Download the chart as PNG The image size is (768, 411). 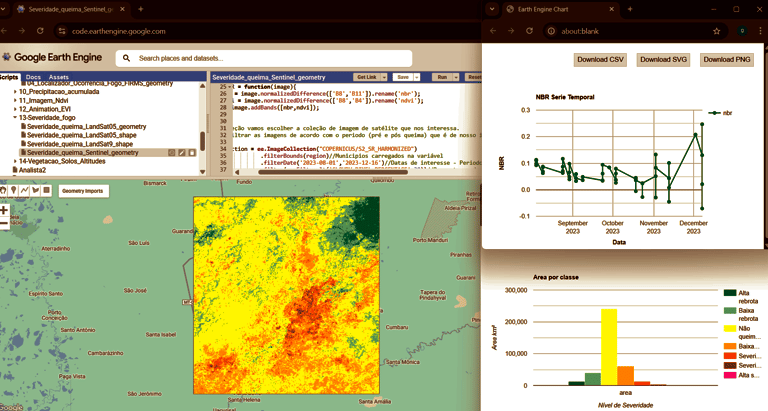pyautogui.click(x=727, y=60)
